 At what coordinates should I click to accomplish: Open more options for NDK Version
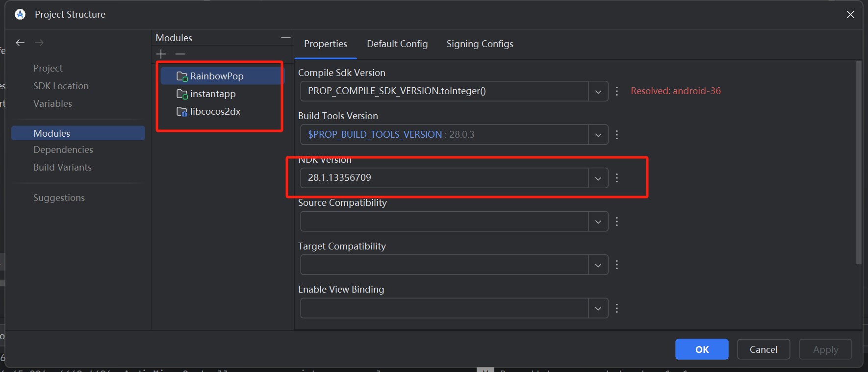617,178
